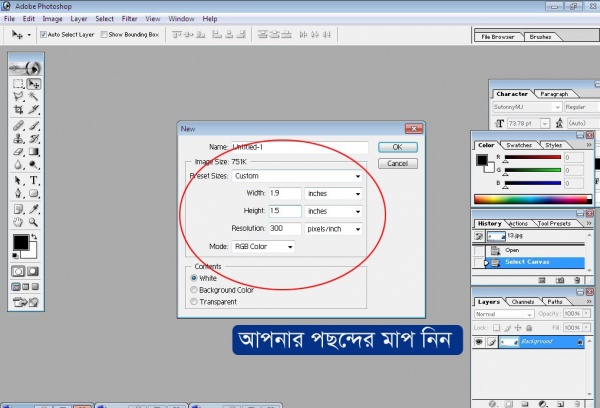
Task: Select the Clone Stamp tool
Action: 18,139
